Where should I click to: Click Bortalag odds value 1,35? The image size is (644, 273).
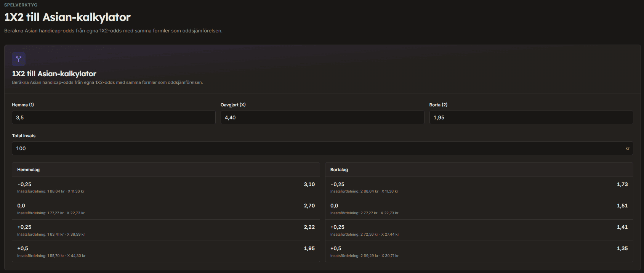coord(622,248)
